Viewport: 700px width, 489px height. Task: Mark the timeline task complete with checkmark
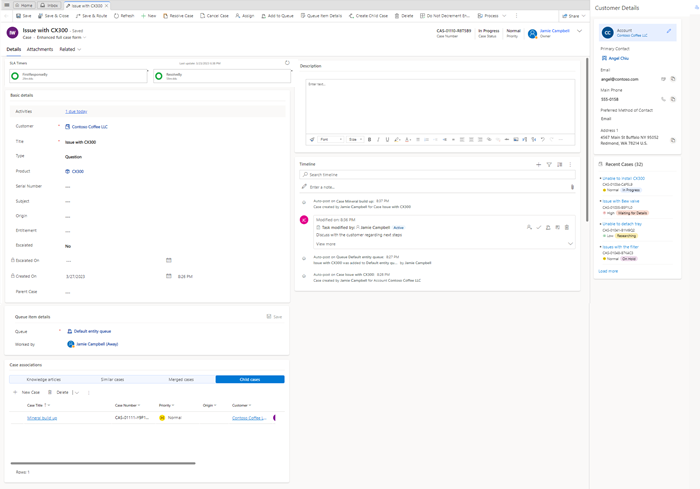point(539,227)
